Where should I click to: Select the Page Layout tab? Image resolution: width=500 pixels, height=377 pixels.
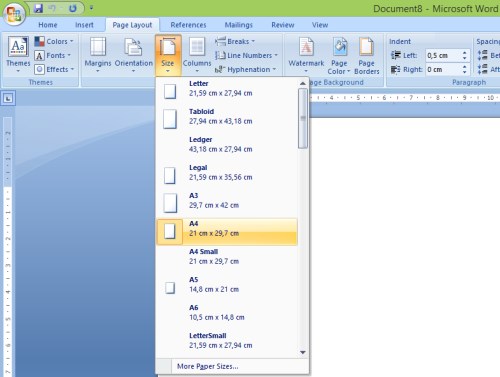(132, 25)
